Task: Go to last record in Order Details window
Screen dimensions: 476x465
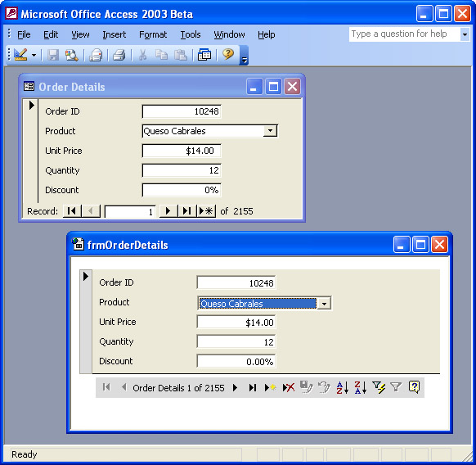Action: (187, 211)
